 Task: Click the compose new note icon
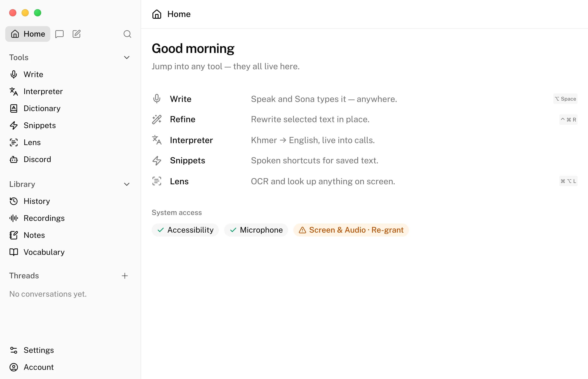[76, 34]
